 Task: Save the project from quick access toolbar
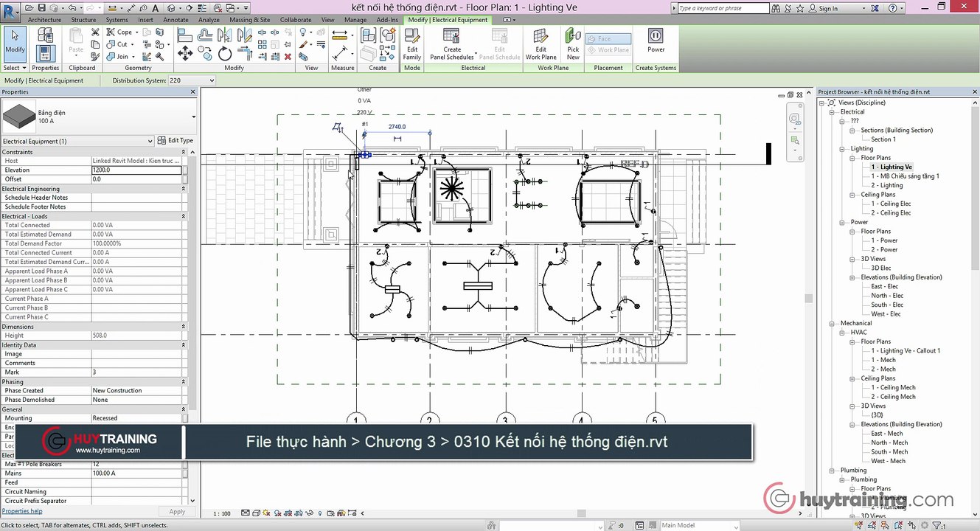[41, 8]
